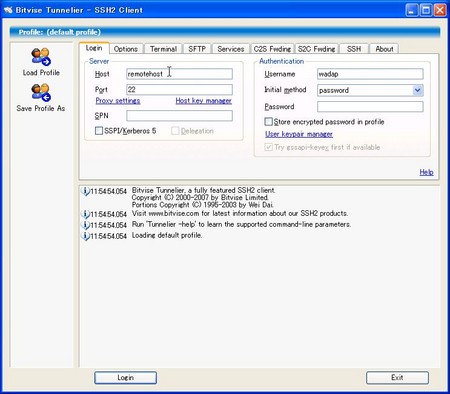Click the info icon beside 'Loading default profile'
Screen dimensions: 450x394
click(x=85, y=236)
